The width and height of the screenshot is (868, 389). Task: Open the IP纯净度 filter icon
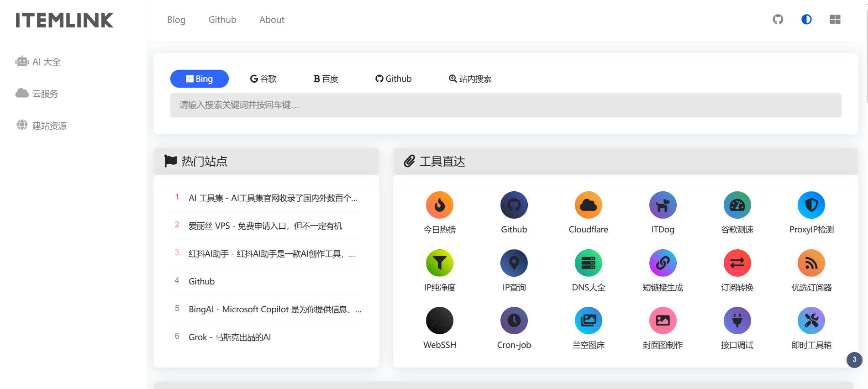click(439, 263)
